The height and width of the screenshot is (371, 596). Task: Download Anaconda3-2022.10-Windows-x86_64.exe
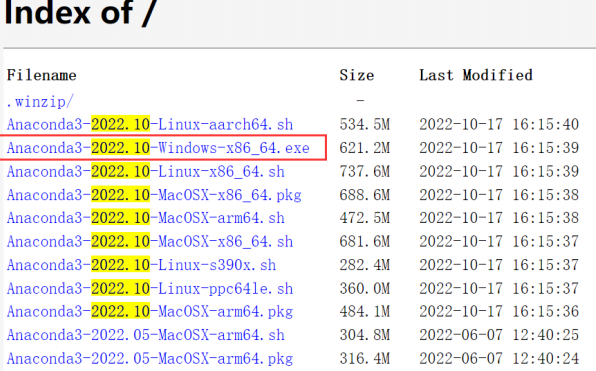[158, 148]
